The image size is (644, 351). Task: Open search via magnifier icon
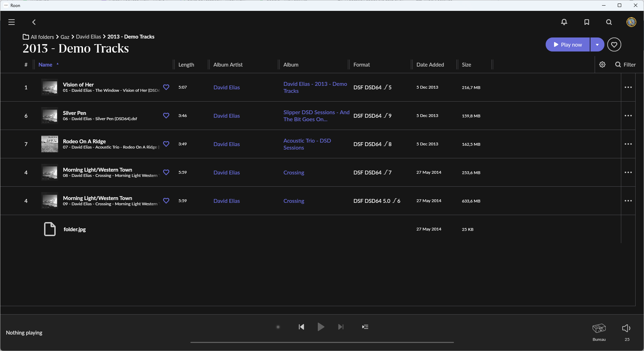click(x=609, y=22)
